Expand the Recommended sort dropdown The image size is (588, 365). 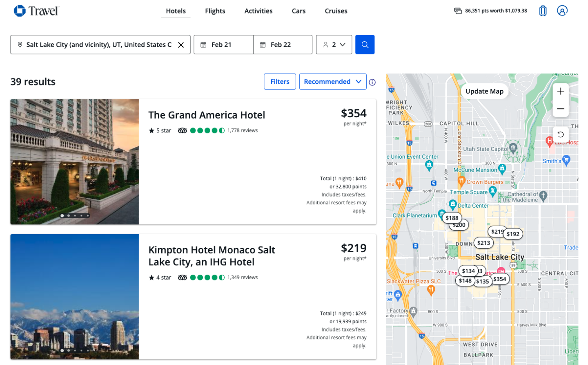(332, 82)
